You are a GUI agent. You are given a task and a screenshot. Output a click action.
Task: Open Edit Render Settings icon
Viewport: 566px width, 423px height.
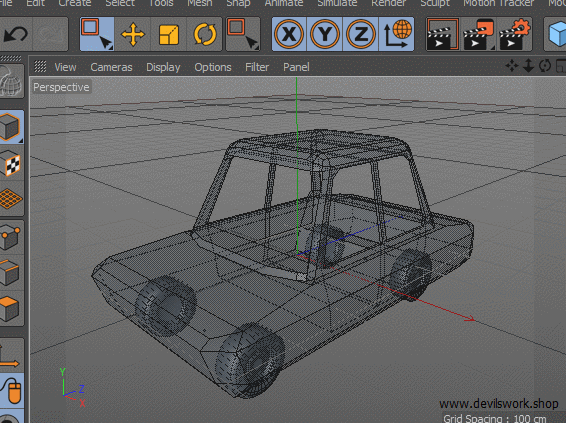(514, 34)
